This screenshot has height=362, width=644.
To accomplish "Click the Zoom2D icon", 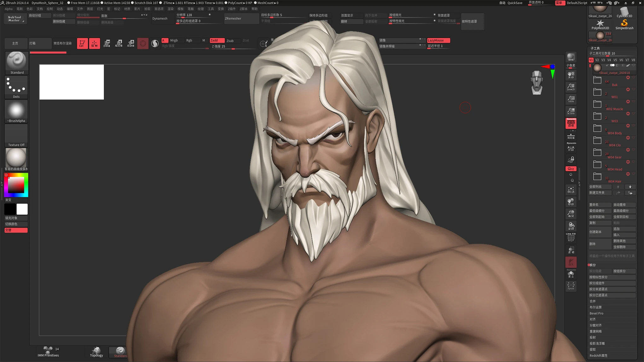I will pyautogui.click(x=571, y=87).
